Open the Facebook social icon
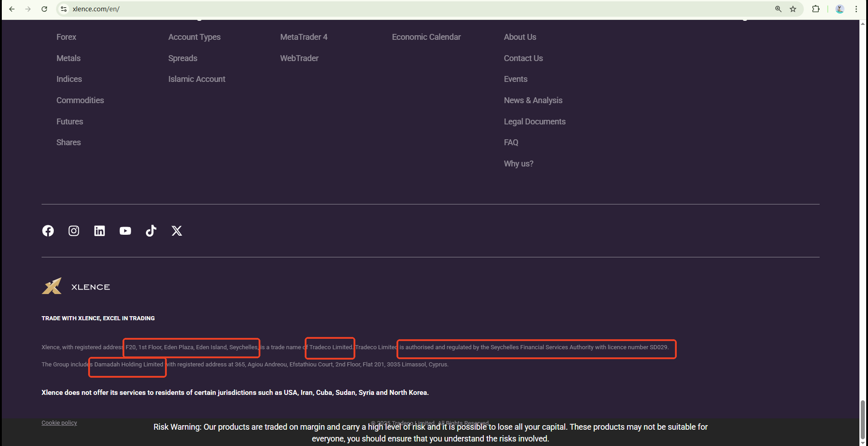The height and width of the screenshot is (446, 868). (48, 231)
